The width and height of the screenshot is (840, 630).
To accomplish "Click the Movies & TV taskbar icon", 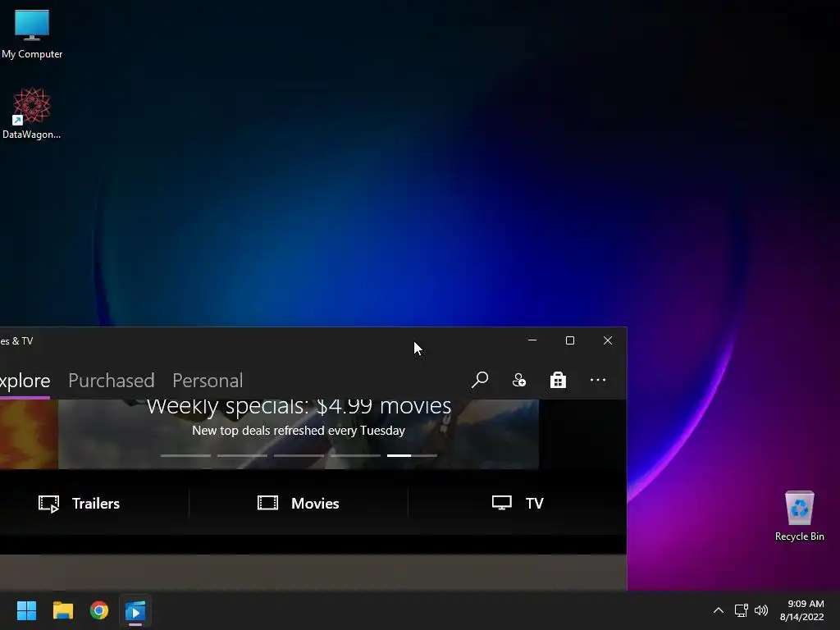I will pos(135,610).
